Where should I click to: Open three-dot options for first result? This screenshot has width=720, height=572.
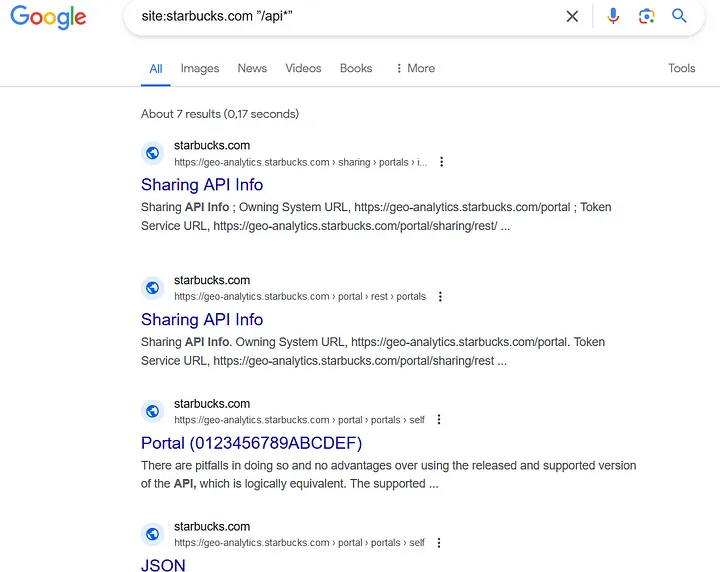[442, 162]
